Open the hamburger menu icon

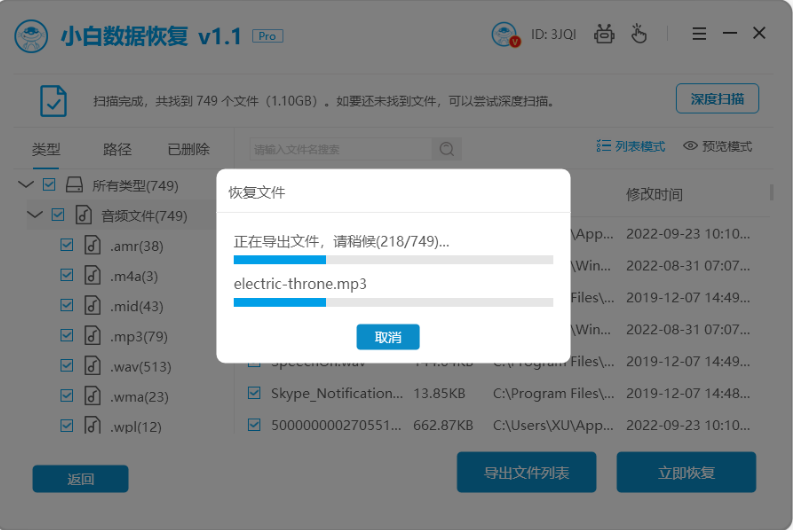point(699,34)
